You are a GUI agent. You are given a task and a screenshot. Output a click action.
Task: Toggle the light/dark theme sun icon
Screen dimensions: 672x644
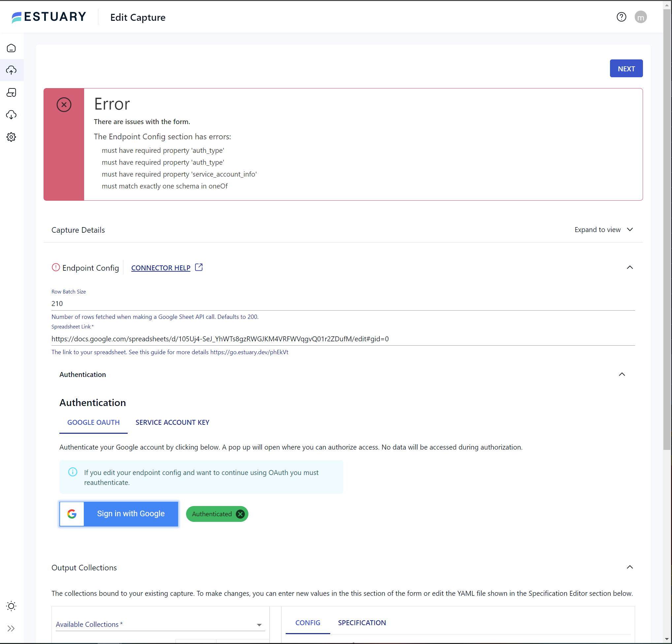click(x=11, y=606)
